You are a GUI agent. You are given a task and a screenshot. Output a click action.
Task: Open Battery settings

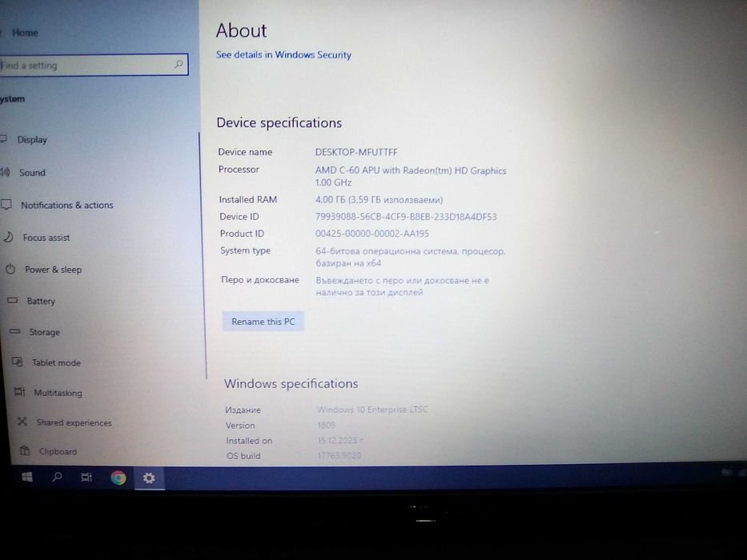[x=41, y=301]
